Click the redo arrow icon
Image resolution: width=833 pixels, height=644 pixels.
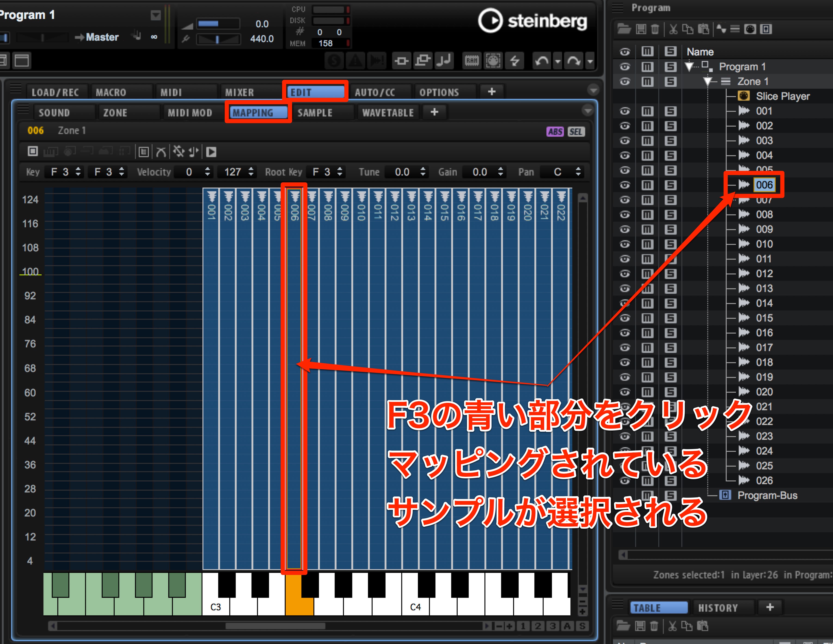[574, 61]
